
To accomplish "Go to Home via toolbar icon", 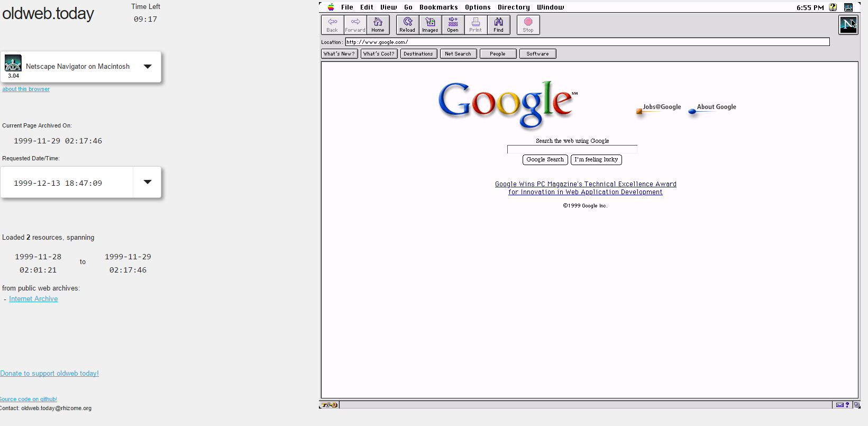I will point(378,25).
